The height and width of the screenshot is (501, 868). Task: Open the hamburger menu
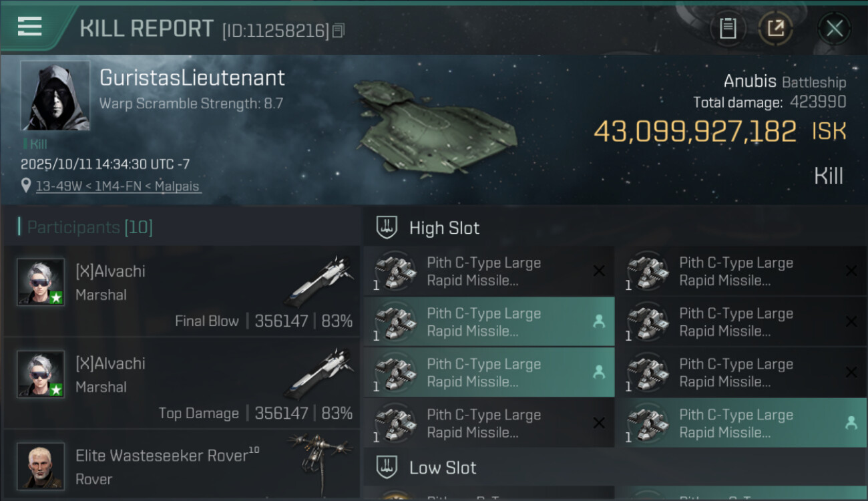(30, 27)
